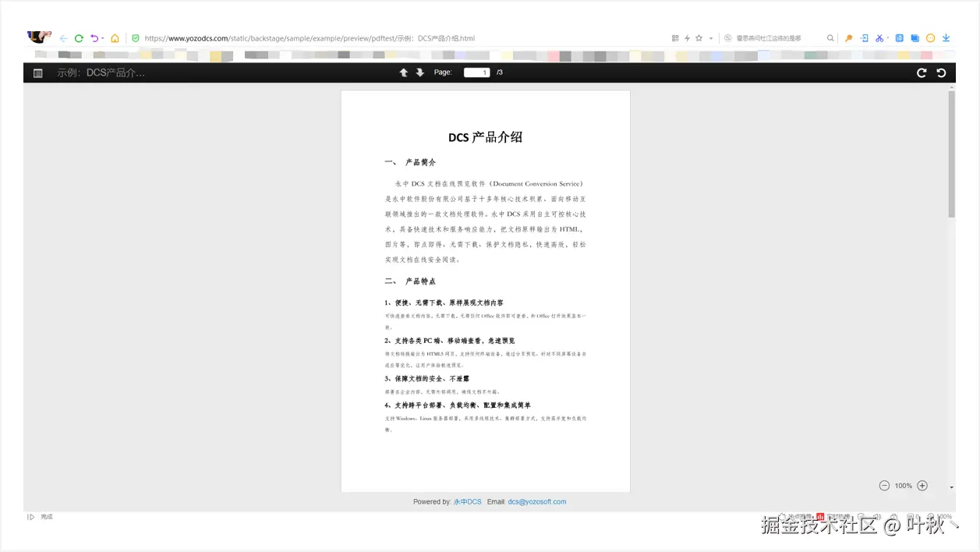Toggle the bookmark star for this page
The height and width of the screenshot is (552, 980).
(699, 37)
